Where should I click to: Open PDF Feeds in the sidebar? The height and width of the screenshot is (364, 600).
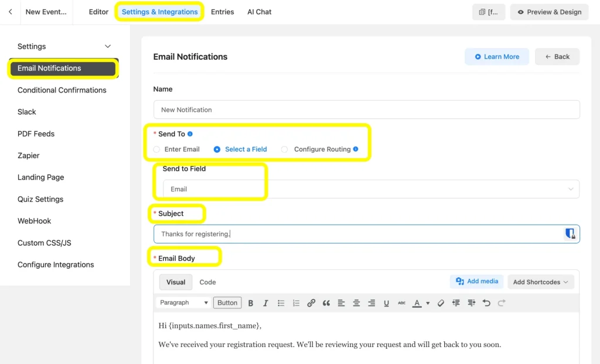coord(36,134)
